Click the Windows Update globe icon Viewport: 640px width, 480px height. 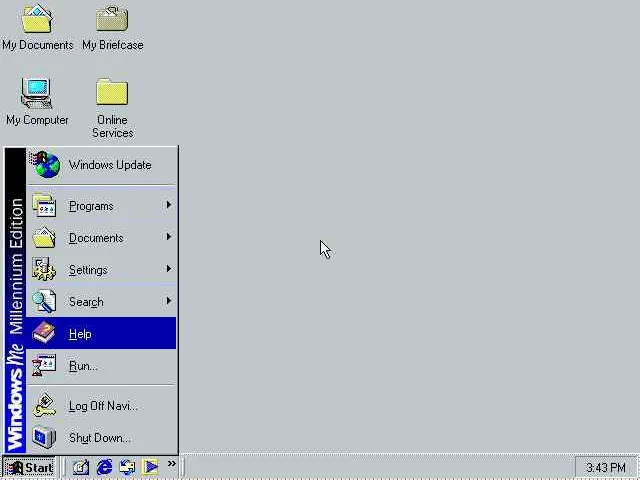(x=45, y=164)
